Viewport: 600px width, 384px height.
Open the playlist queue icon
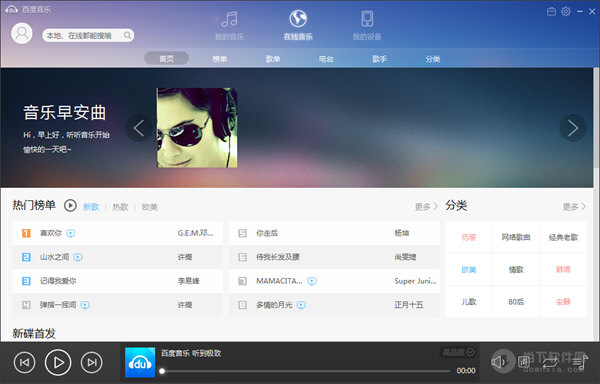click(580, 361)
